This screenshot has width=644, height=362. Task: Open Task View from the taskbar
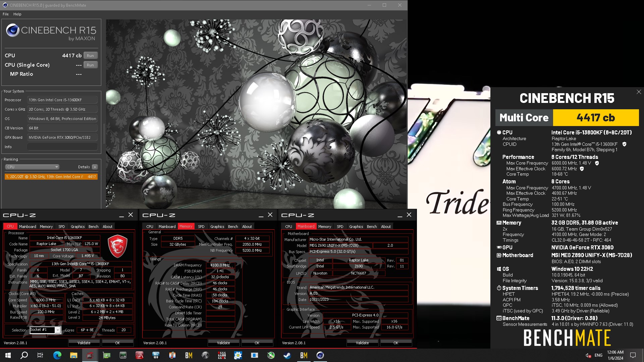click(40, 355)
